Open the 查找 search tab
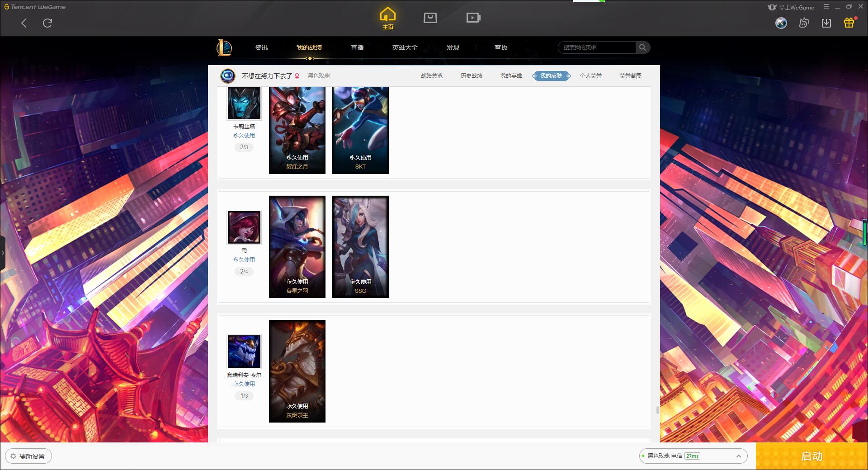868x470 pixels. [501, 47]
